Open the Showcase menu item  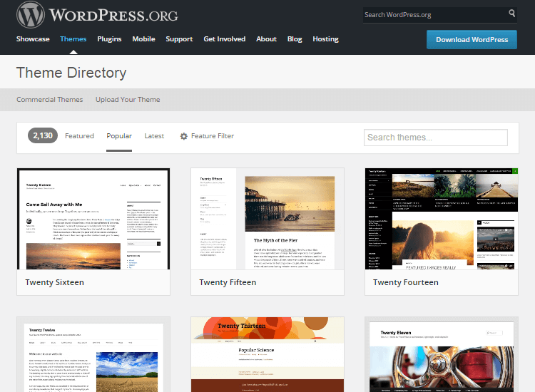[33, 39]
